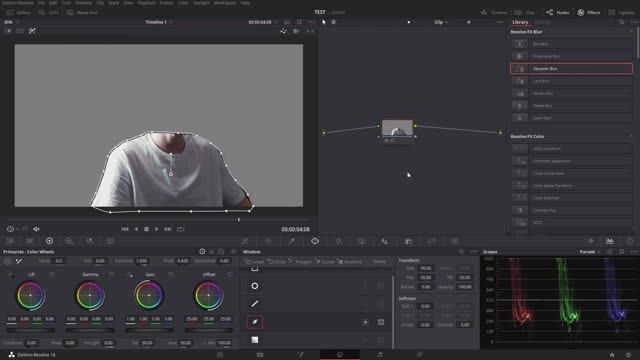
Task: Switch to the Library tab
Action: click(x=520, y=22)
